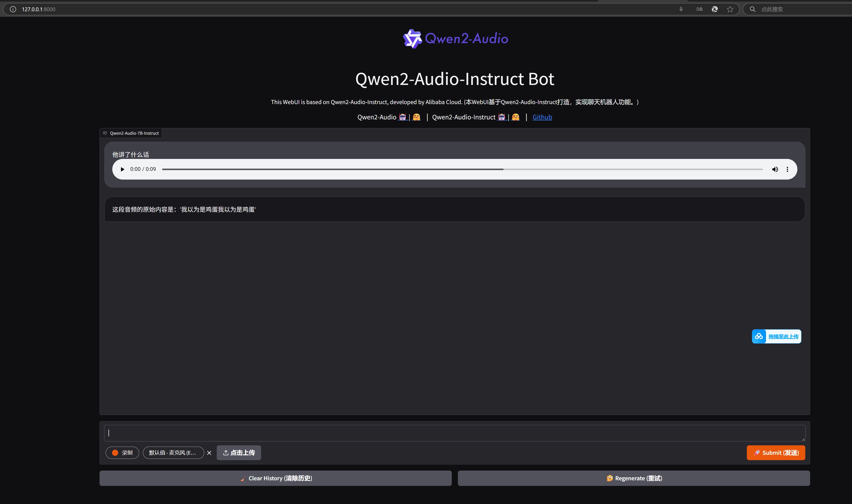Open the Qwen2-Audio-Instruct Hugging Face emoji link
The width and height of the screenshot is (852, 504).
(516, 117)
